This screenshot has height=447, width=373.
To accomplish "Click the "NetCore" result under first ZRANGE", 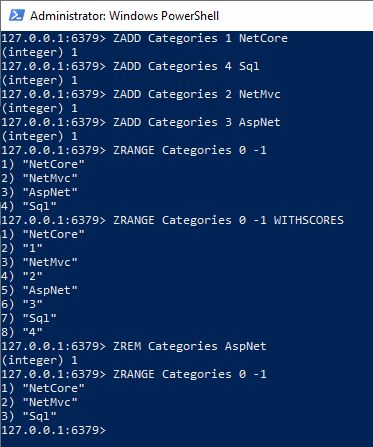I will click(54, 164).
